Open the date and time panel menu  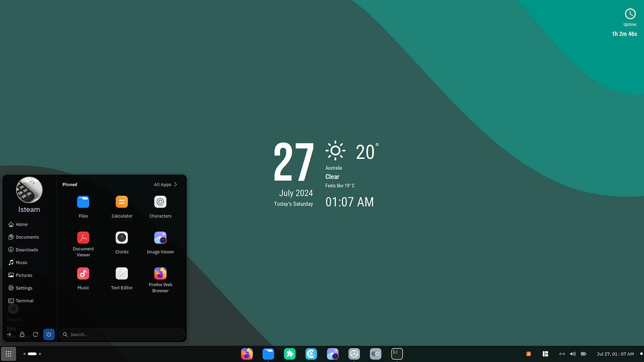coord(615,354)
